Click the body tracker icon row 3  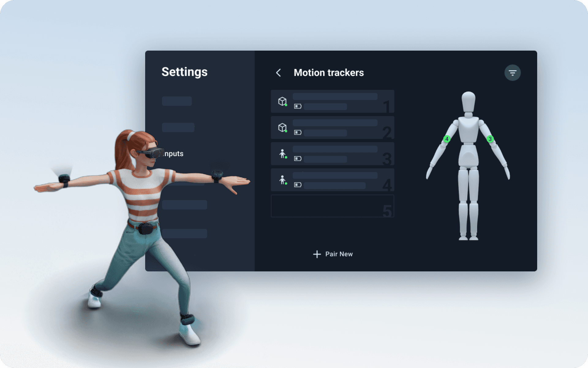tap(283, 153)
